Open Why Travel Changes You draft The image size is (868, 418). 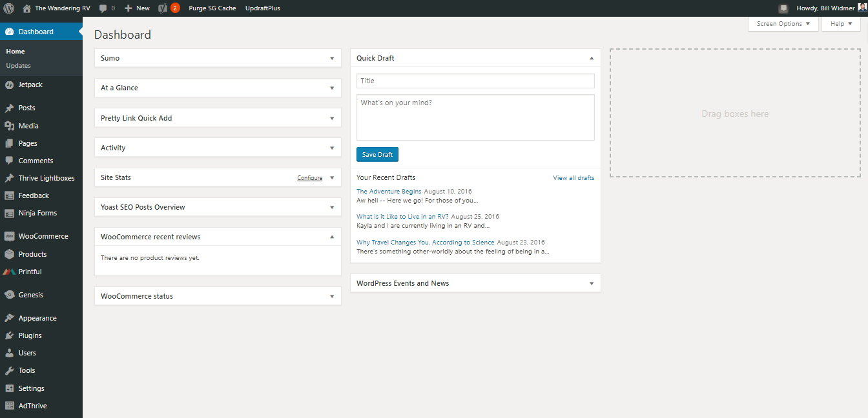[426, 243]
